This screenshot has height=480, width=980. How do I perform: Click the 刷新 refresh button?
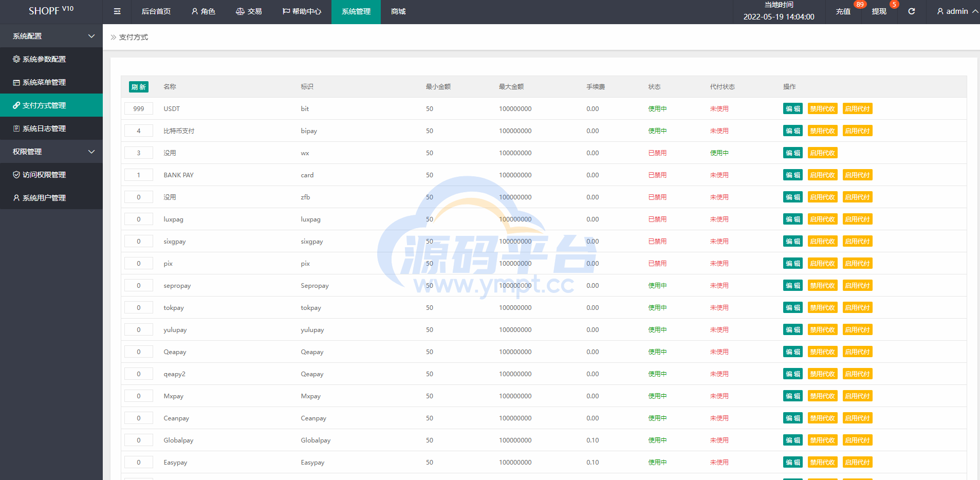point(139,87)
